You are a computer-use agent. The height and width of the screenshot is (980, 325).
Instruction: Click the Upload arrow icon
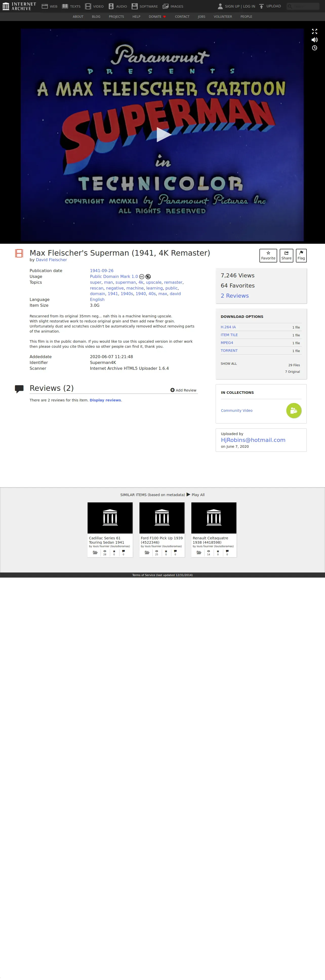[261, 6]
